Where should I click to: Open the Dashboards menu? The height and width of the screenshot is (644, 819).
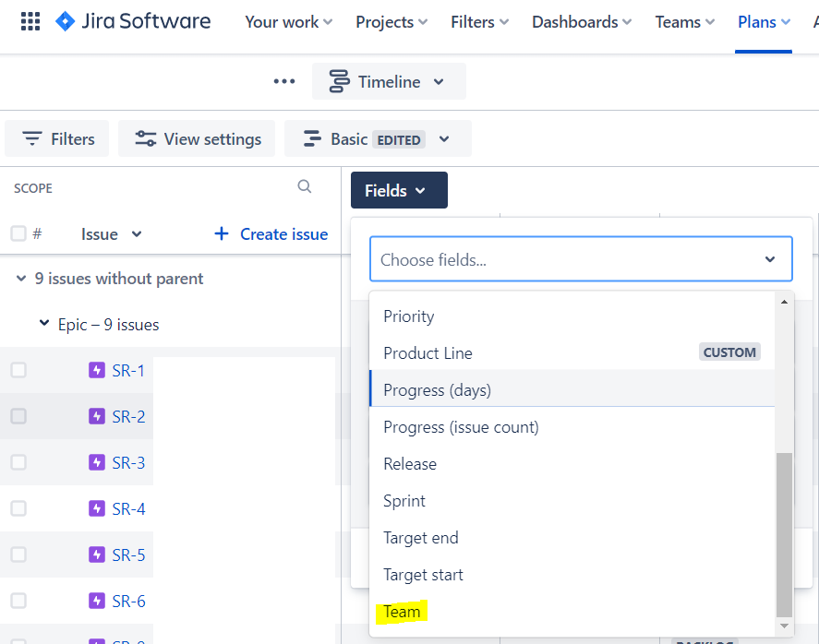pos(582,22)
